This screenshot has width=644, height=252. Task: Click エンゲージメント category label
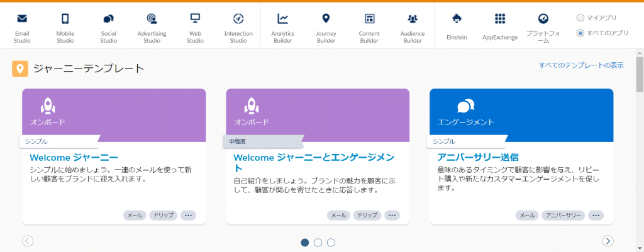point(466,123)
